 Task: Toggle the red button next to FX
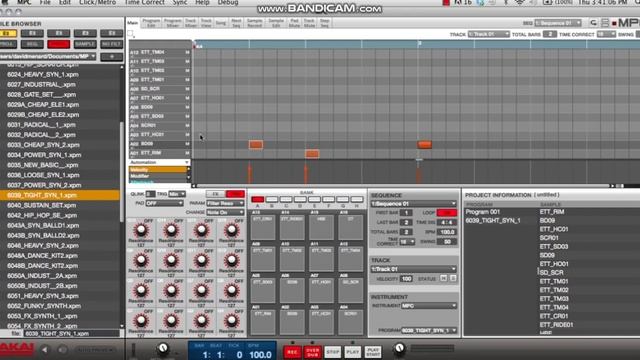point(235,194)
